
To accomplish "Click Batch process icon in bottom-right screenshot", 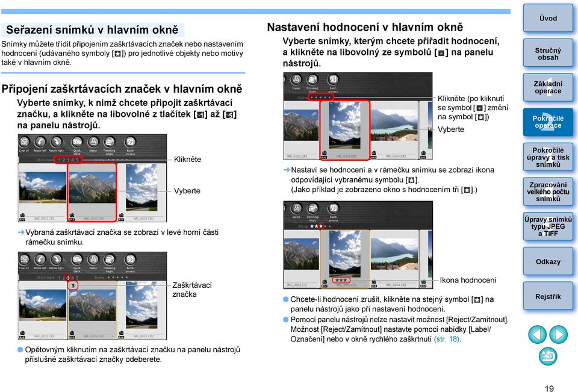I will [333, 208].
